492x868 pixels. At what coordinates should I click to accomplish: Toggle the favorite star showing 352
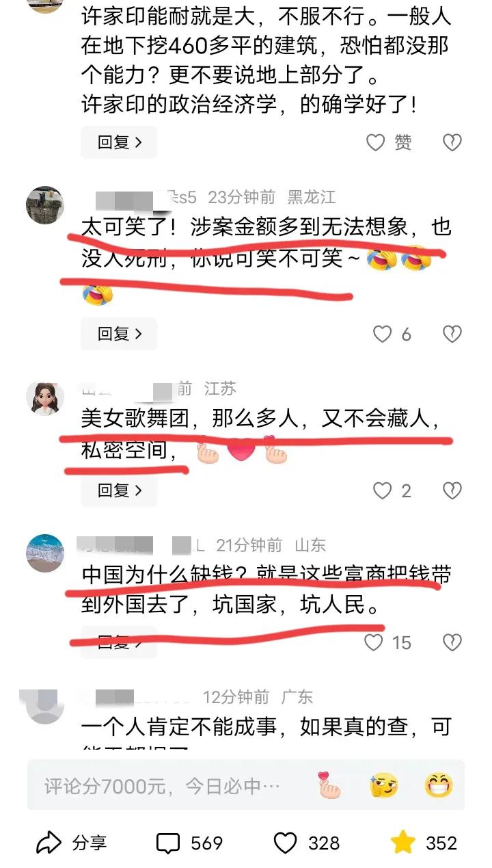point(403,843)
